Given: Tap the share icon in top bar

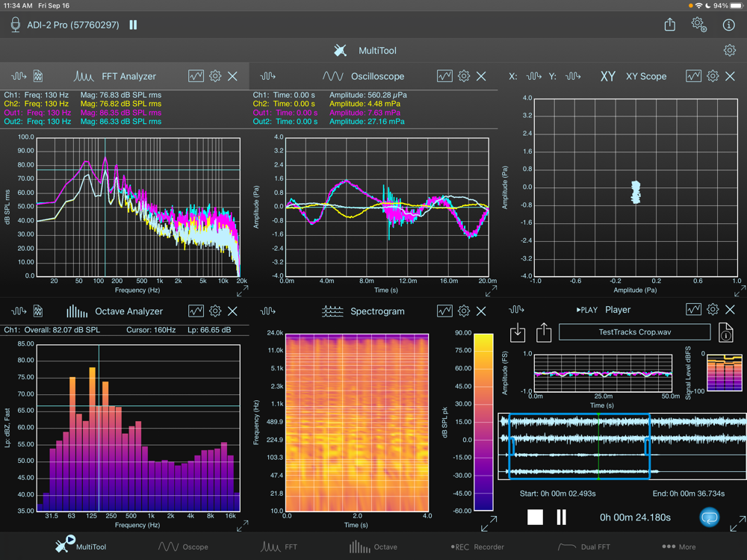Looking at the screenshot, I should click(x=669, y=25).
